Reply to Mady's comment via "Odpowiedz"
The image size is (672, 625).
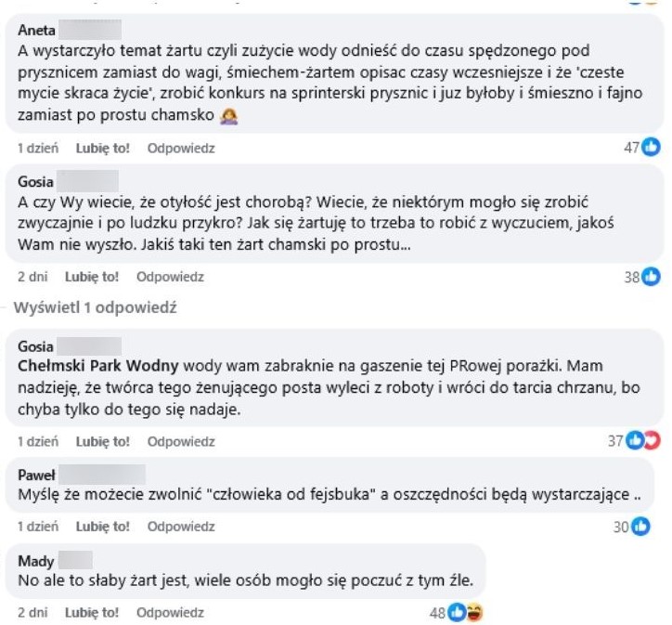tap(170, 613)
